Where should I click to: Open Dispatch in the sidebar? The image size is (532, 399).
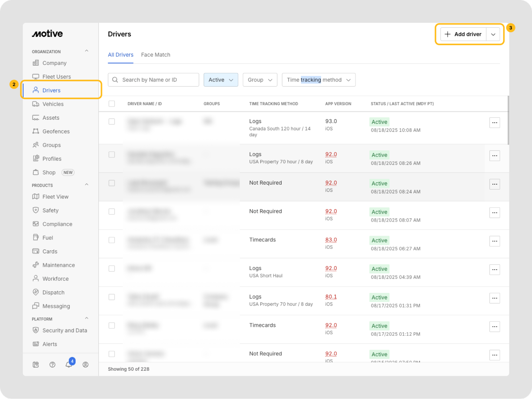[53, 292]
